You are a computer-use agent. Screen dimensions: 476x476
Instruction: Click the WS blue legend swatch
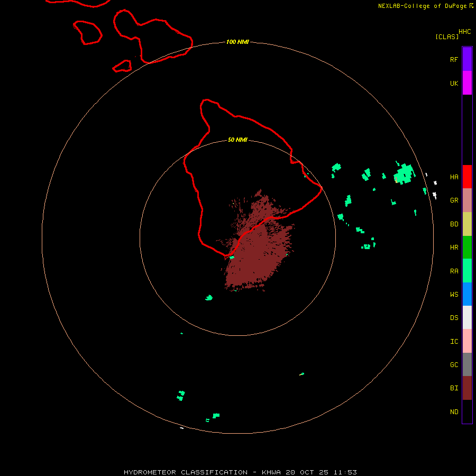tap(467, 294)
